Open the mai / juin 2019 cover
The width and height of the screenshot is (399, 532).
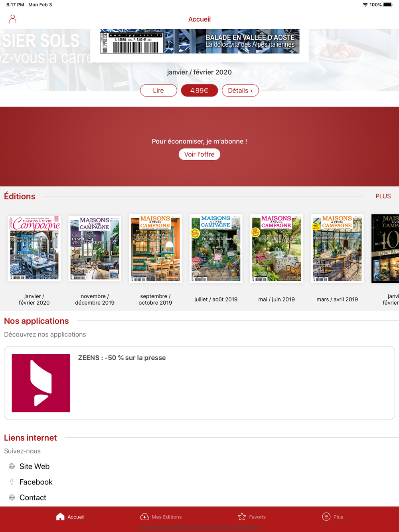coord(277,248)
